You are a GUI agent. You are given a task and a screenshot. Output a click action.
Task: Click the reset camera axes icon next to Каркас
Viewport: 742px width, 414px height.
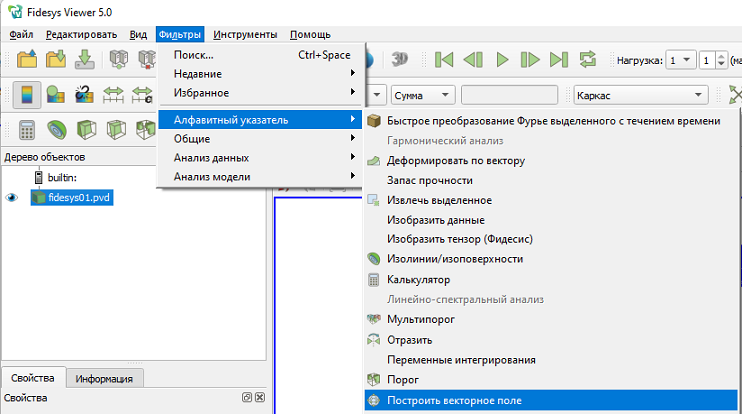coord(735,95)
